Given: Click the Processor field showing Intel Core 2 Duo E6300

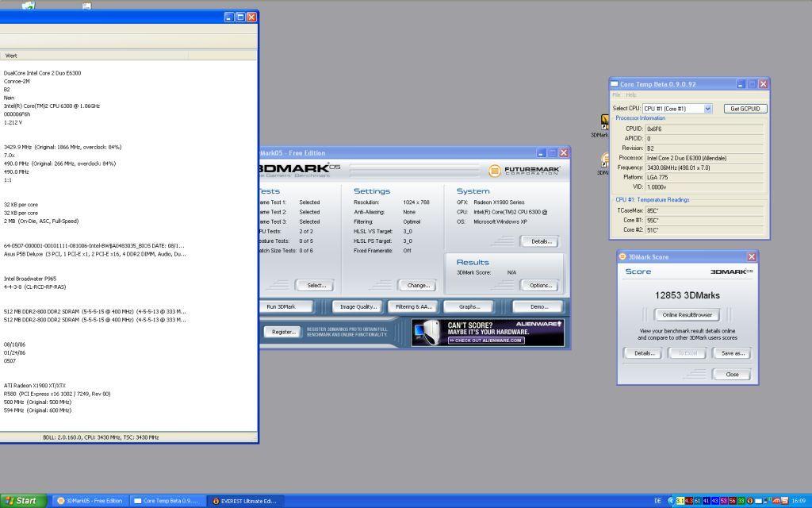Looking at the screenshot, I should 704,158.
